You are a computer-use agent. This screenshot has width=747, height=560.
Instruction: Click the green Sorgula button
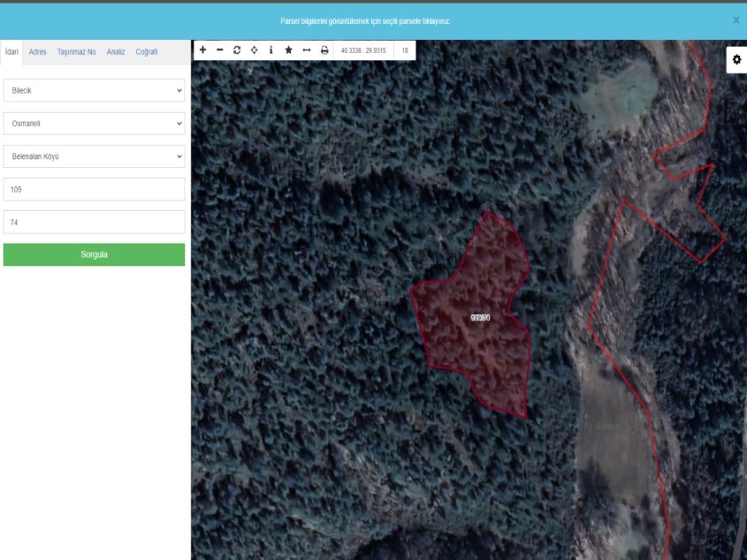pos(94,254)
